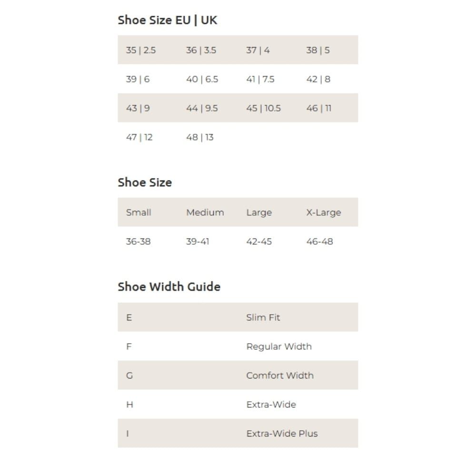Select the 46 | 11 size entry
The width and height of the screenshot is (476, 476).
tap(319, 109)
